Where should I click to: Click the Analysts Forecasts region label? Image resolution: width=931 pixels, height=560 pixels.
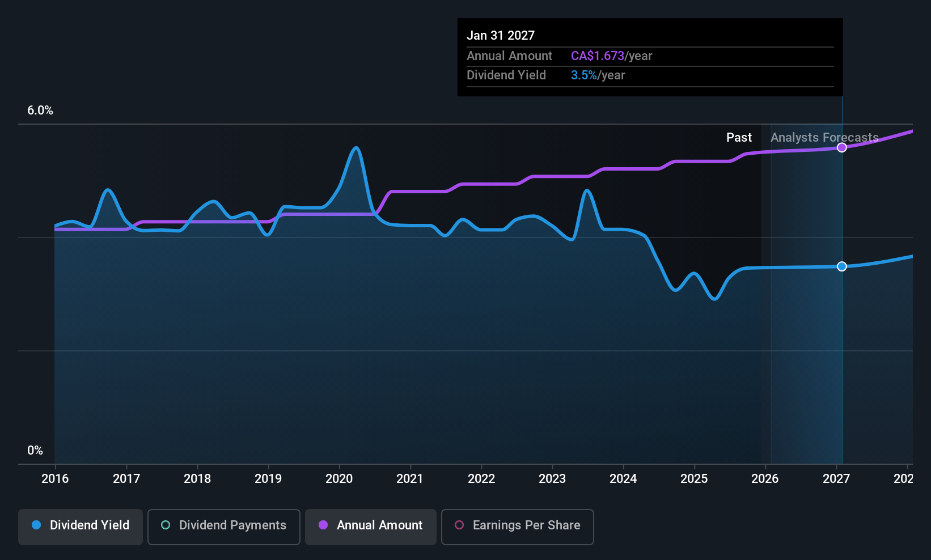tap(824, 138)
